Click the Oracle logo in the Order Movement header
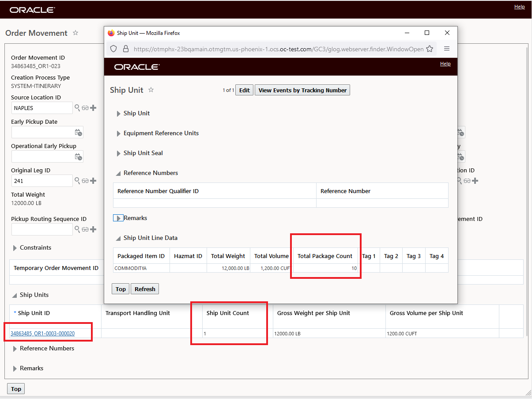The image size is (532, 399). point(32,10)
